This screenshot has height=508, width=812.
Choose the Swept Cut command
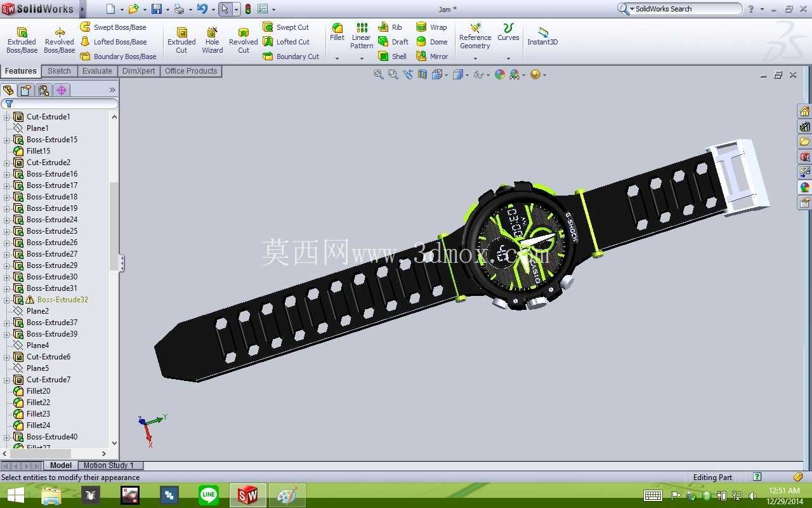click(286, 27)
